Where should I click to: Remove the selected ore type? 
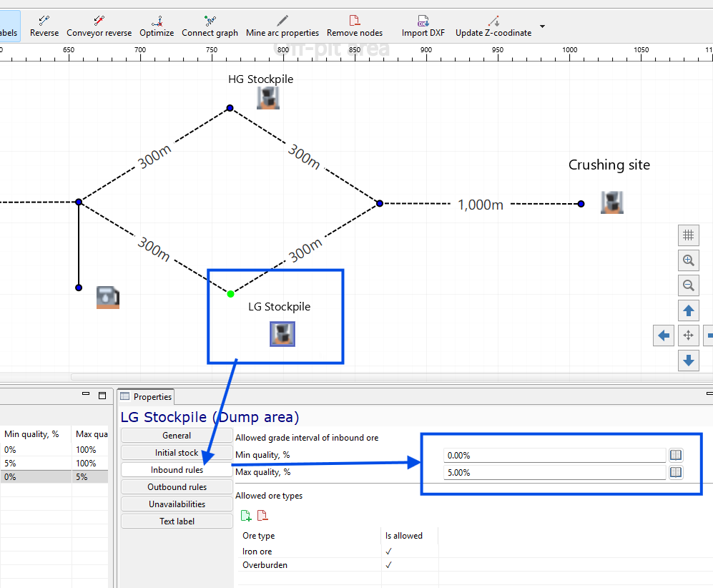262,516
